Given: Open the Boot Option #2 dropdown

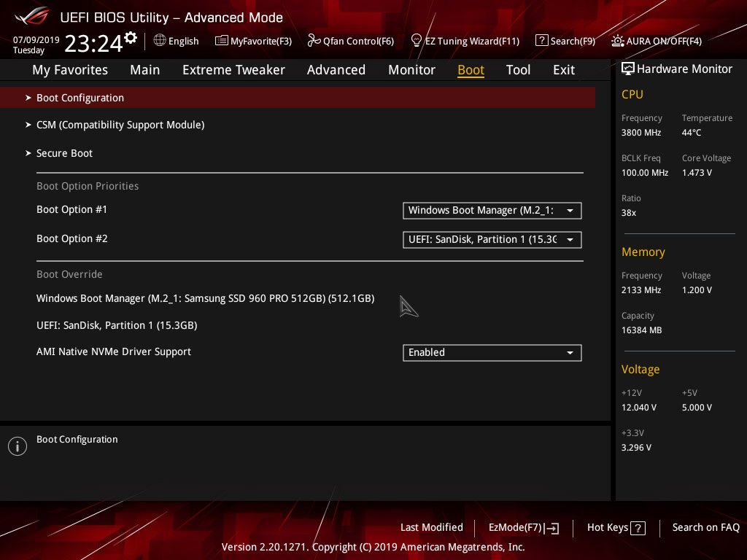Looking at the screenshot, I should click(492, 239).
